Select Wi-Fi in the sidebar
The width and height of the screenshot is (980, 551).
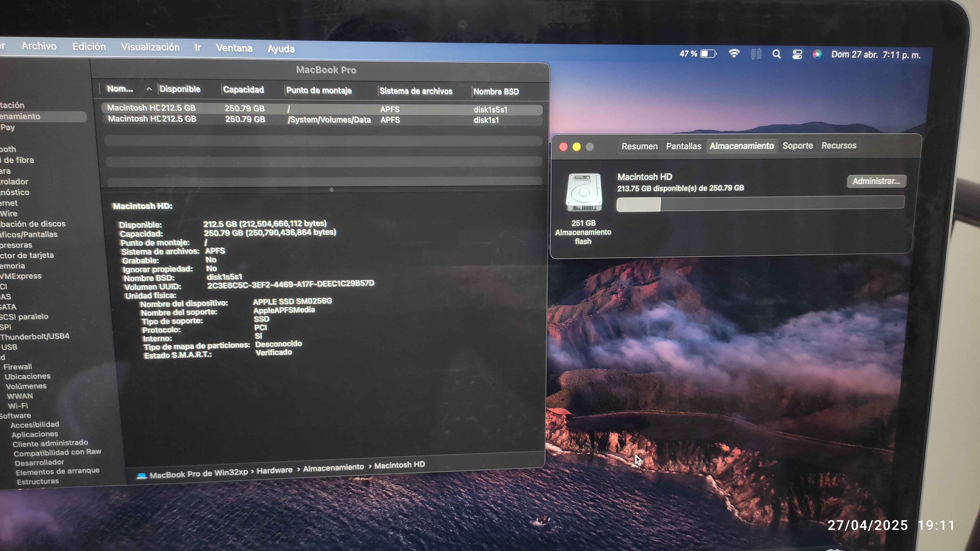coord(18,406)
